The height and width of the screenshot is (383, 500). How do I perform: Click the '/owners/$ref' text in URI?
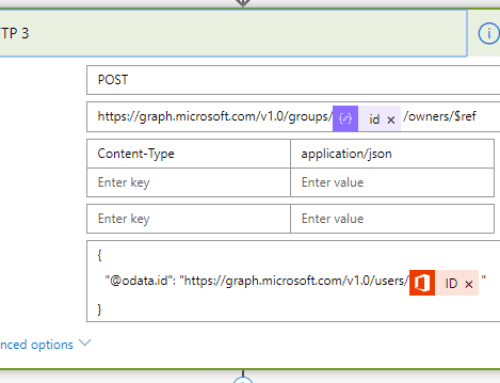(x=439, y=117)
